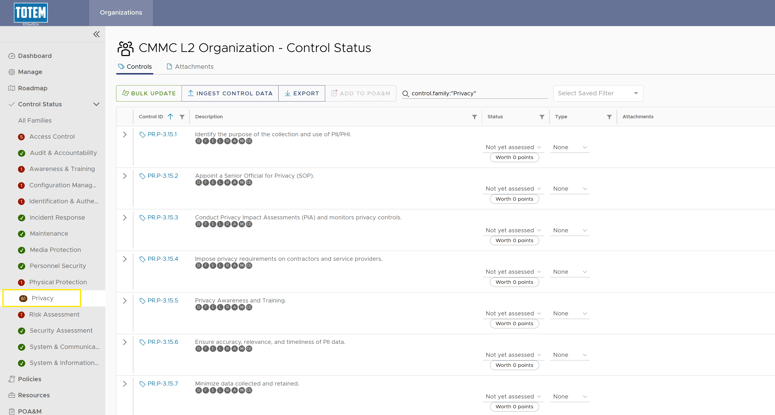Click Incident Response green check icon
775x415 pixels.
pos(21,218)
